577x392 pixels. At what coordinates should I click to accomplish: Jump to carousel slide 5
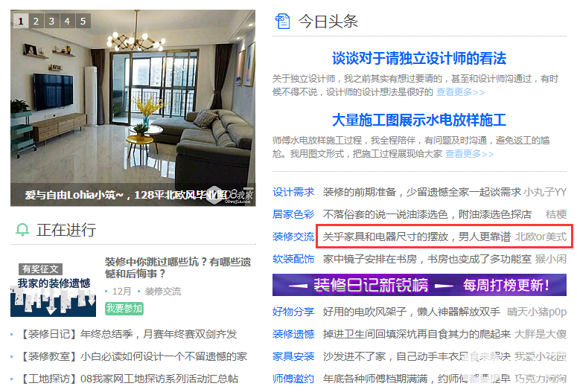83,21
